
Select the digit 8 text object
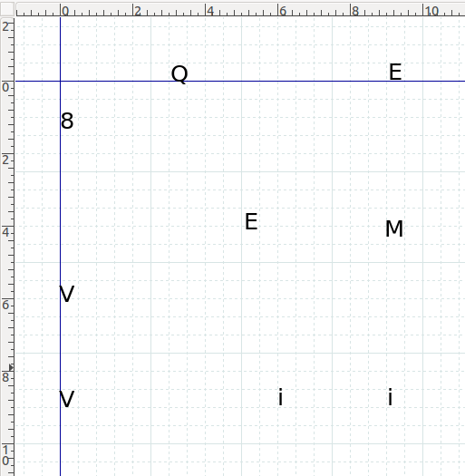67,121
